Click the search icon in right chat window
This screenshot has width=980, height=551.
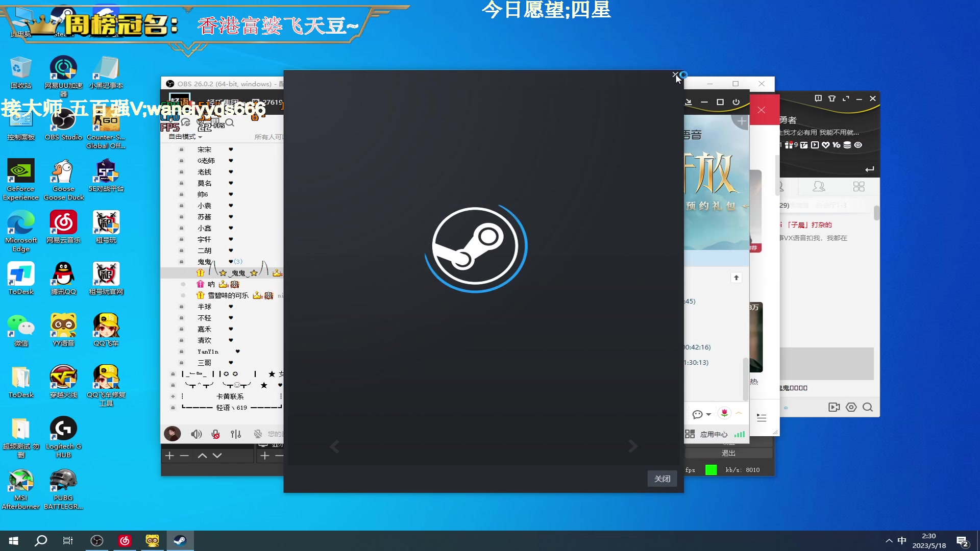tap(868, 407)
